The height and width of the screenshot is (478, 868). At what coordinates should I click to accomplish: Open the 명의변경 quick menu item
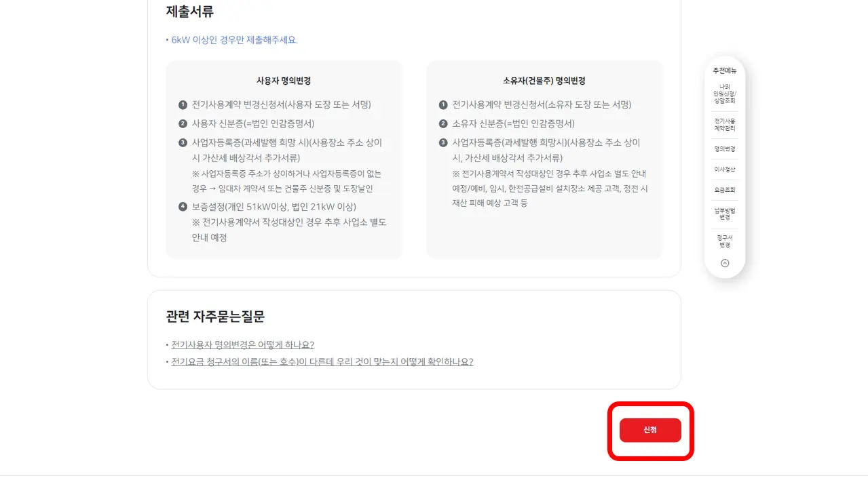point(724,148)
